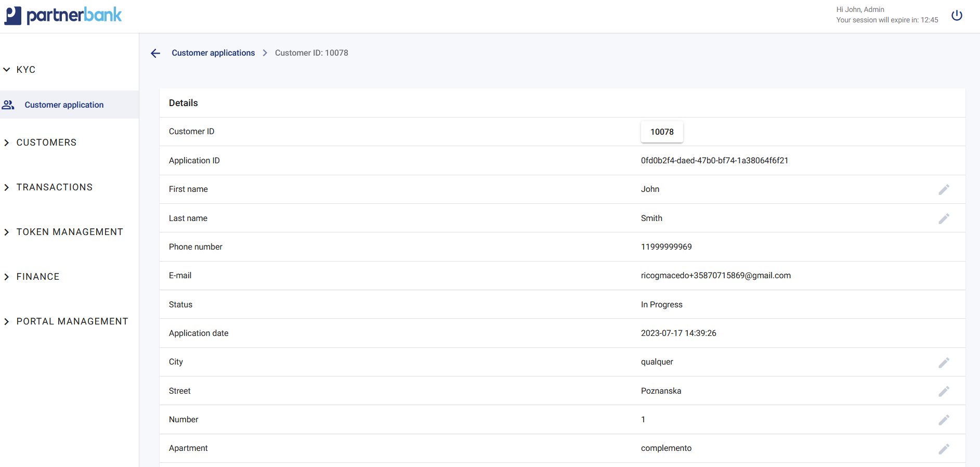
Task: Click the Smith last name value
Action: (x=651, y=218)
